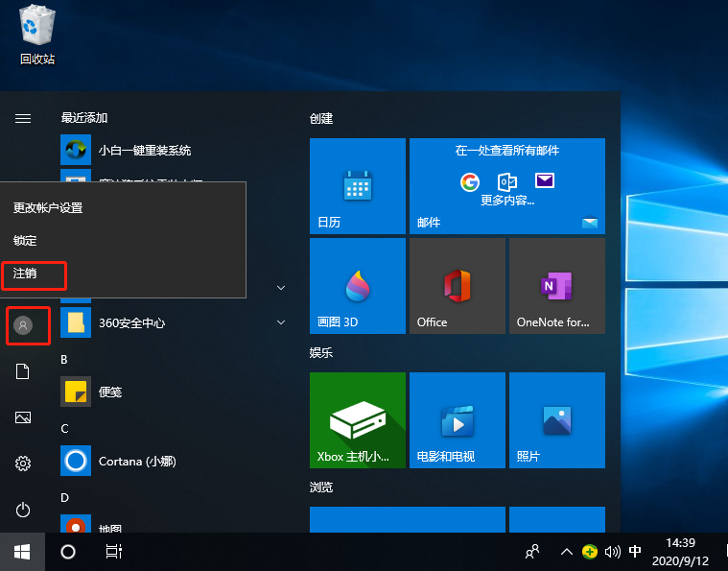Expand the 360安全中心 folder chevron
This screenshot has height=571, width=728.
click(x=281, y=322)
